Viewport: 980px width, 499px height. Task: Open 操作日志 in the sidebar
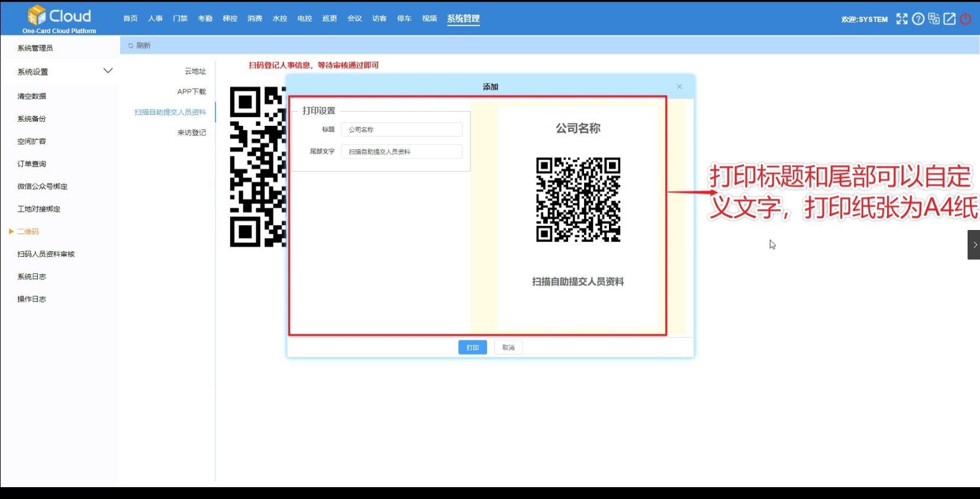(x=31, y=299)
